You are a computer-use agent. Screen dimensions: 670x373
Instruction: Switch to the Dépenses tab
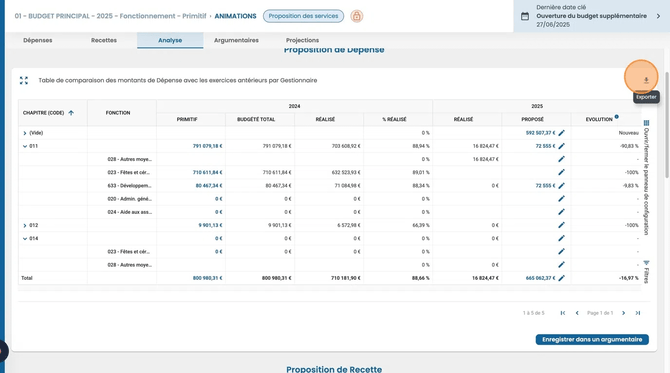(x=38, y=40)
